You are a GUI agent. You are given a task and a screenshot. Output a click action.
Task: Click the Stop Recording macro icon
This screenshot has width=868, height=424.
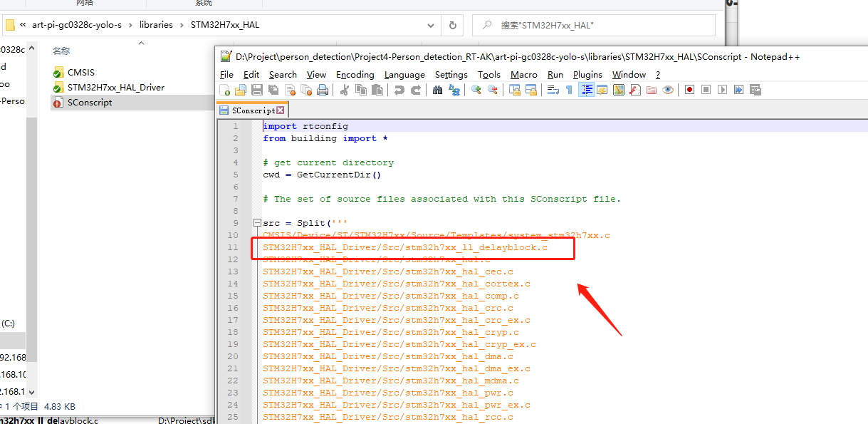[706, 90]
